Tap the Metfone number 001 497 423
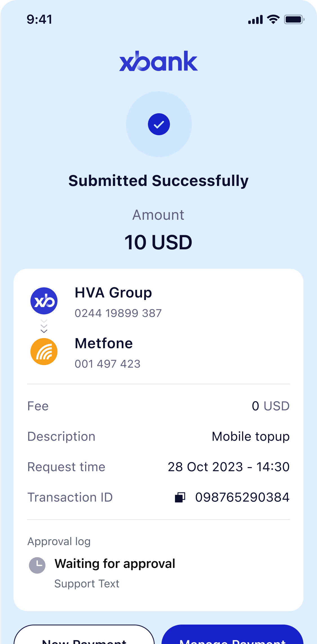This screenshot has height=644, width=317. pyautogui.click(x=107, y=364)
